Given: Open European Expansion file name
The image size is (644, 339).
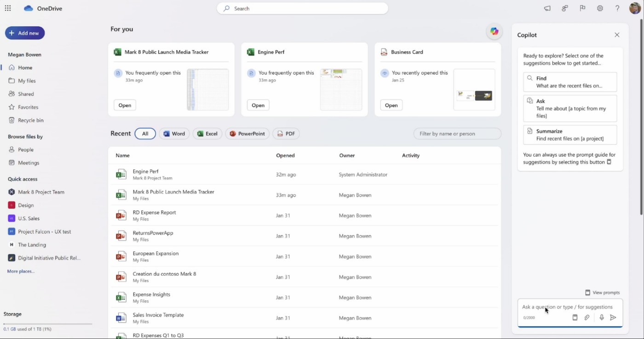Looking at the screenshot, I should pyautogui.click(x=155, y=253).
